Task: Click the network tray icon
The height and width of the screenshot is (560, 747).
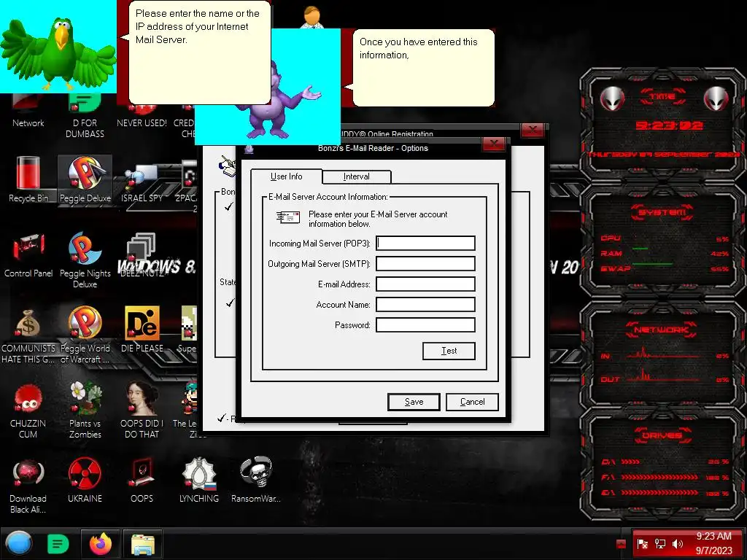Action: tap(660, 543)
